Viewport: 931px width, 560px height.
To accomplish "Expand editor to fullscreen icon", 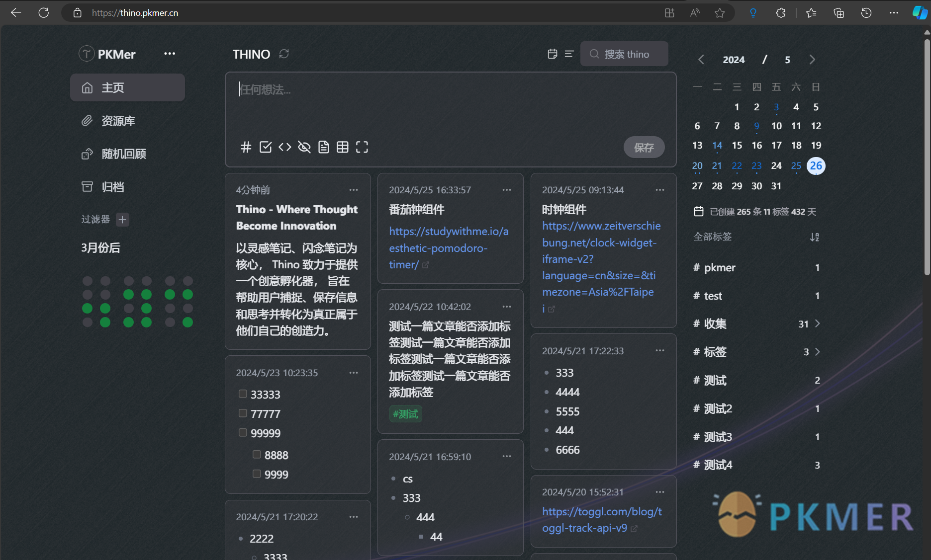I will (362, 147).
